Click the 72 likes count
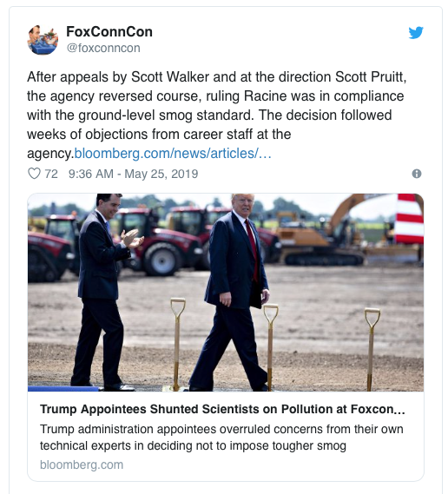The width and height of the screenshot is (448, 494). point(51,174)
